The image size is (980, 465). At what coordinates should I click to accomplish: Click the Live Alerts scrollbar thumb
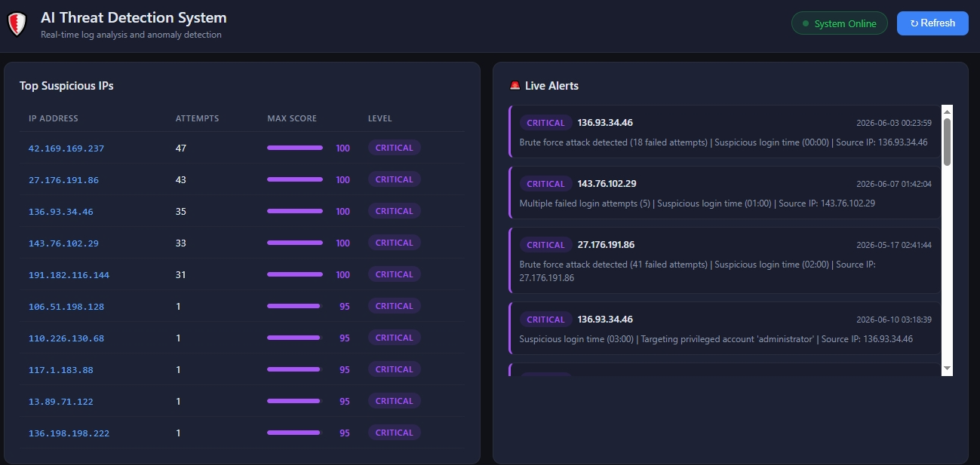click(x=948, y=142)
